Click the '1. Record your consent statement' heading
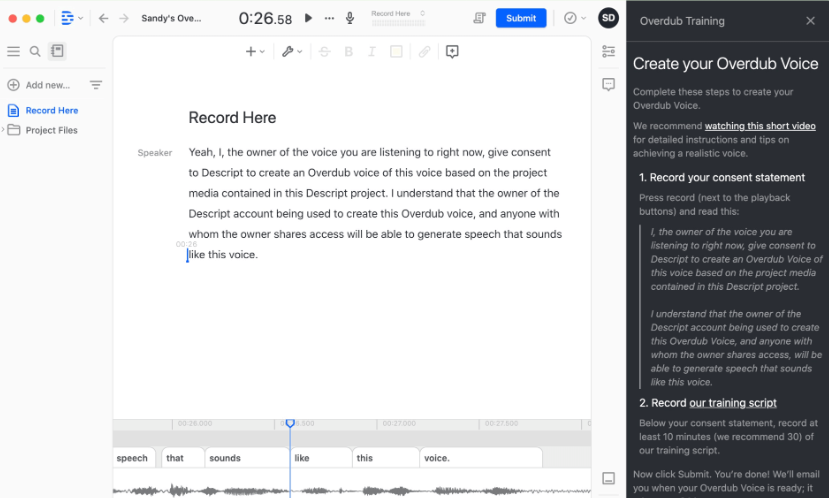 click(x=722, y=178)
